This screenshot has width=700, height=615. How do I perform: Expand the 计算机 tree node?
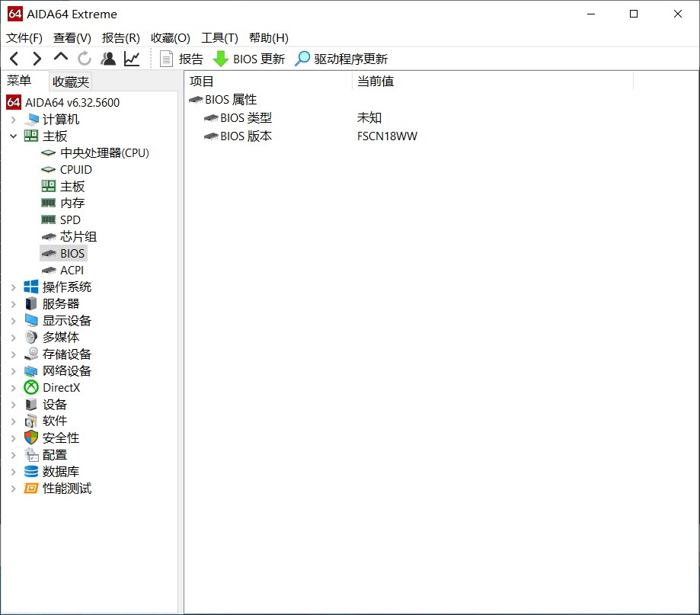[x=14, y=120]
